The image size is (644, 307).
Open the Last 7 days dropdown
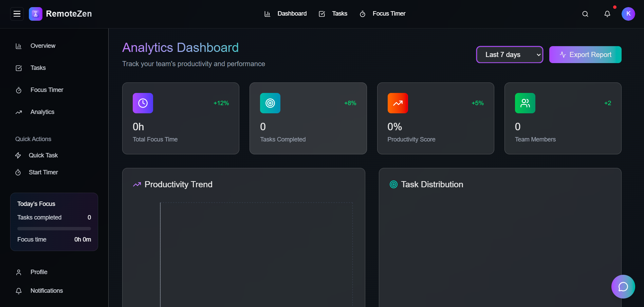pos(510,55)
